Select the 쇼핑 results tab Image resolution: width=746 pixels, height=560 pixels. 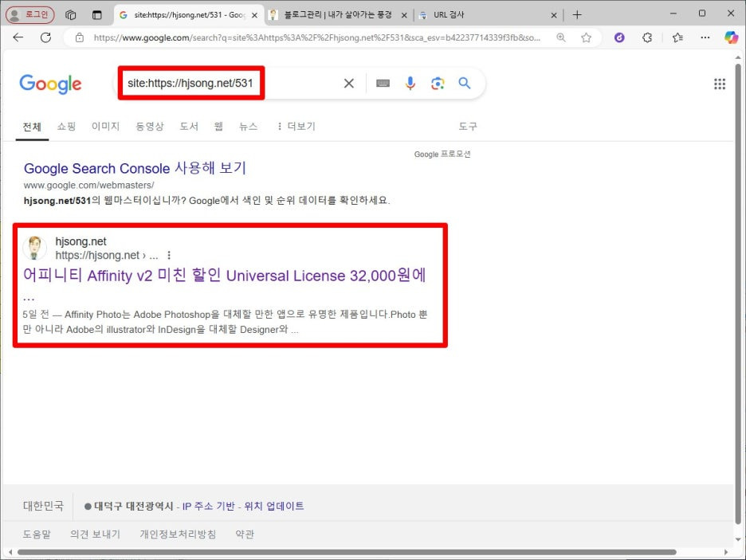66,127
